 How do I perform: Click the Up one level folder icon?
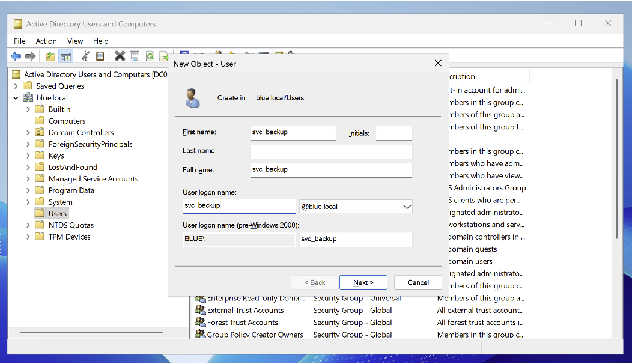(51, 56)
